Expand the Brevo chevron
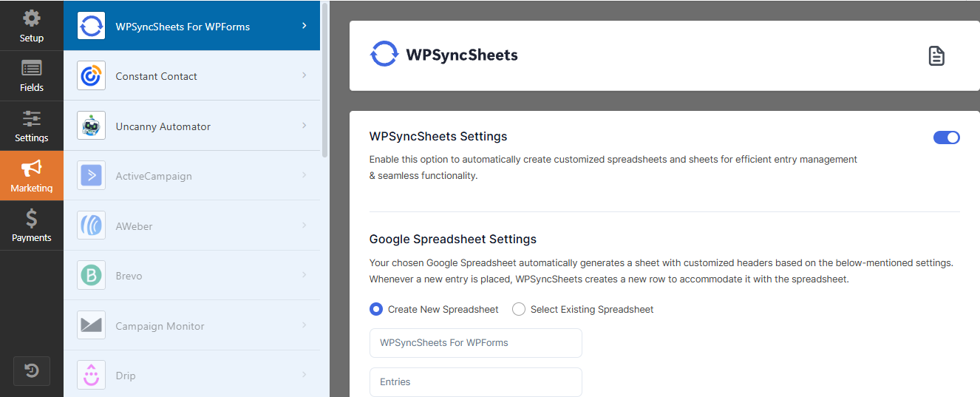980x397 pixels. 304,275
